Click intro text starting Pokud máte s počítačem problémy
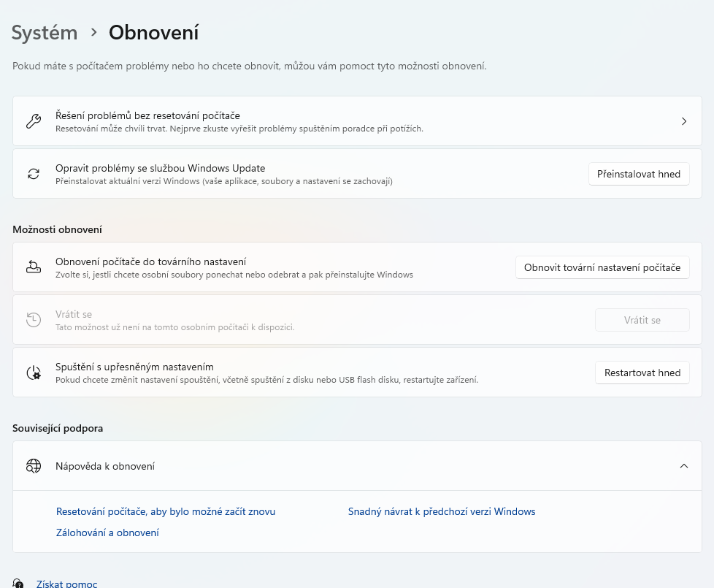Image resolution: width=714 pixels, height=588 pixels. 250,66
